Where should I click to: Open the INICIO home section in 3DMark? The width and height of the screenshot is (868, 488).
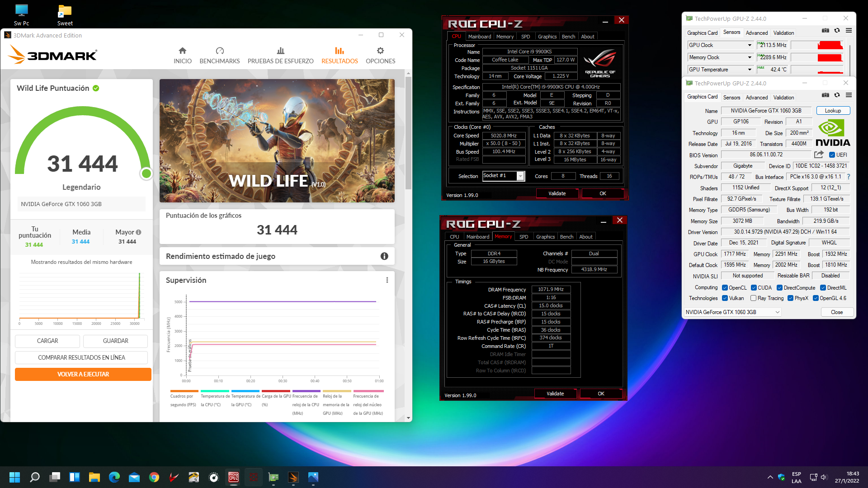(x=182, y=56)
